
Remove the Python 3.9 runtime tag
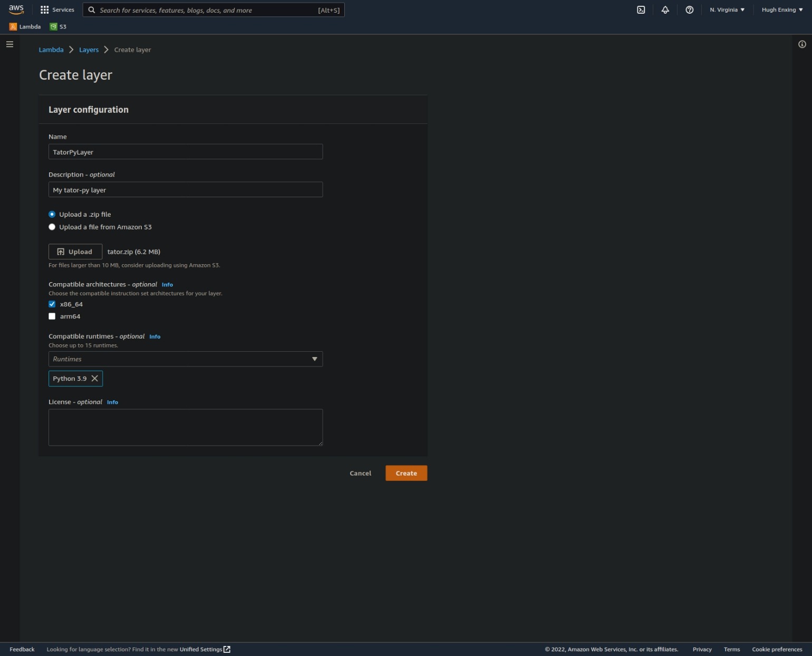click(95, 379)
